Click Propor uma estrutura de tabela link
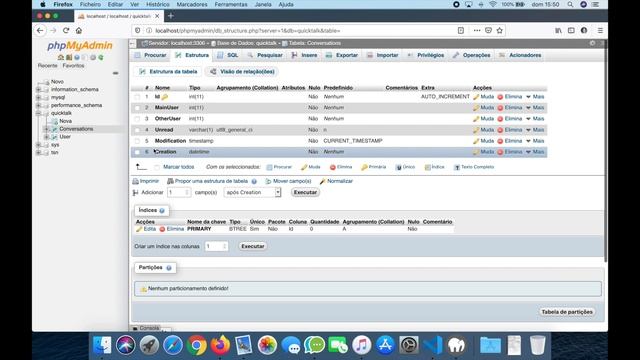The height and width of the screenshot is (360, 640). 208,181
